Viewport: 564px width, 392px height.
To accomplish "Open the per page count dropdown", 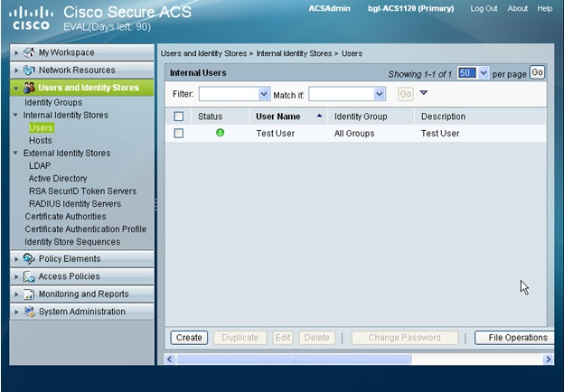I will [x=484, y=73].
